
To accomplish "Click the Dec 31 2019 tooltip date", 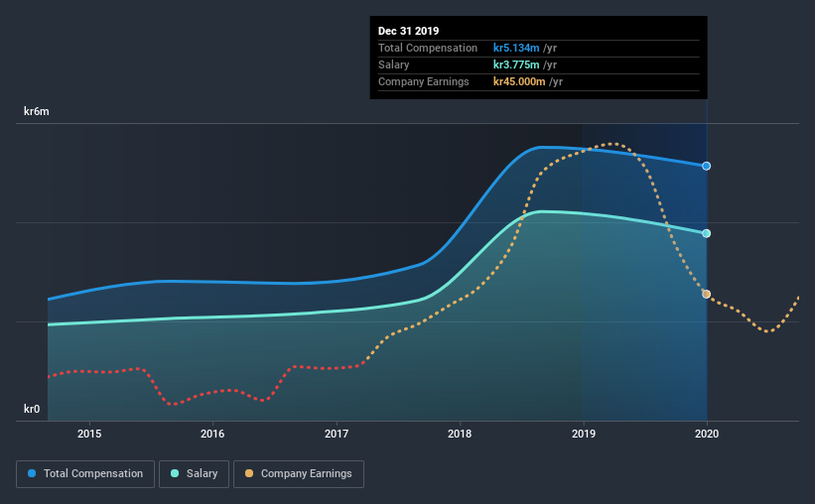I will click(x=409, y=31).
